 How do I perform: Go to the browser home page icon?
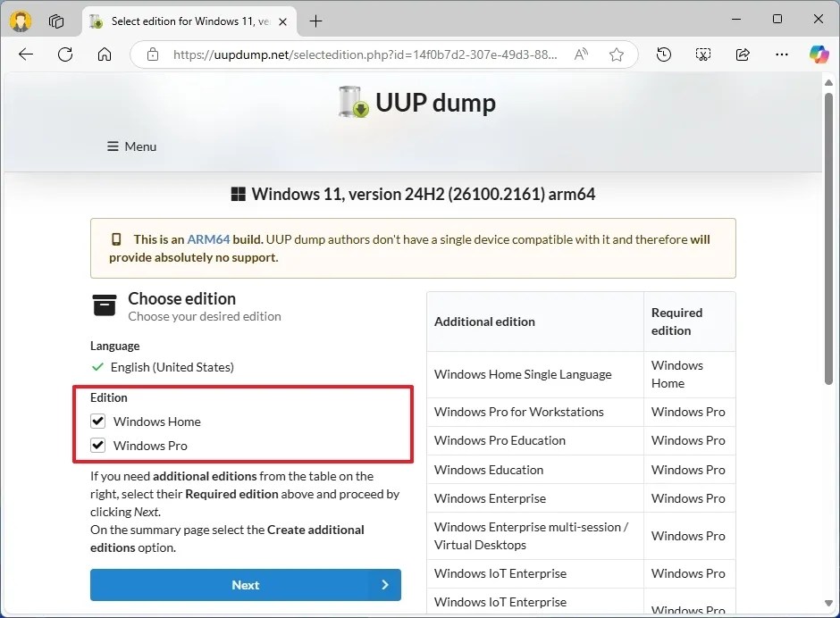[105, 54]
